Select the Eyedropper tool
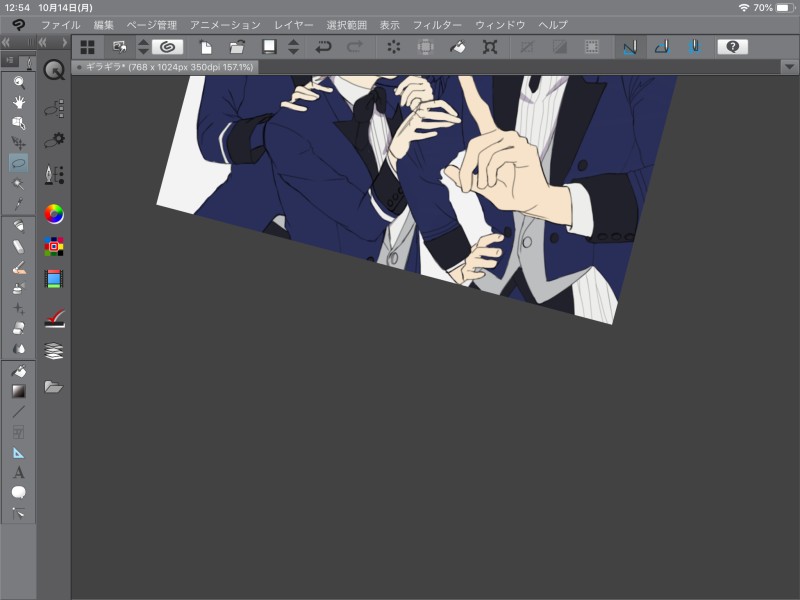Image resolution: width=800 pixels, height=600 pixels. [x=18, y=204]
